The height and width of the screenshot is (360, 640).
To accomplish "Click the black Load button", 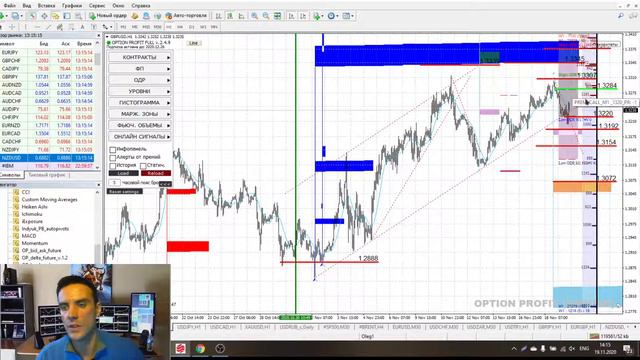I will (x=123, y=173).
